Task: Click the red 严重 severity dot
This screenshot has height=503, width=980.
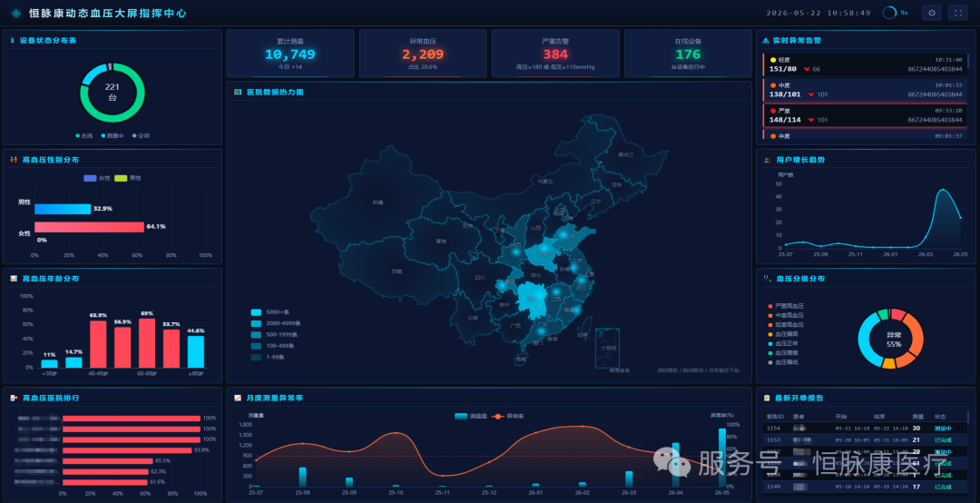Action: [x=773, y=111]
